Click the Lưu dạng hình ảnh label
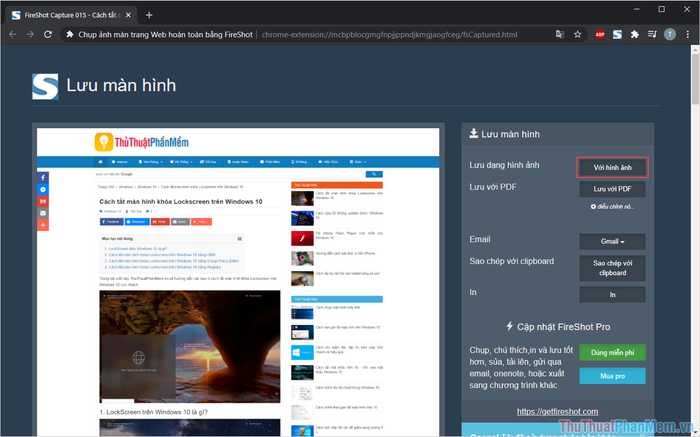Image resolution: width=700 pixels, height=437 pixels. [x=504, y=165]
